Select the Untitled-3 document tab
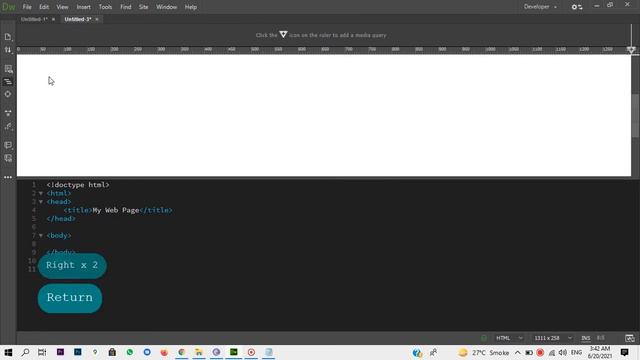Viewport: 640px width, 360px height. coord(78,19)
